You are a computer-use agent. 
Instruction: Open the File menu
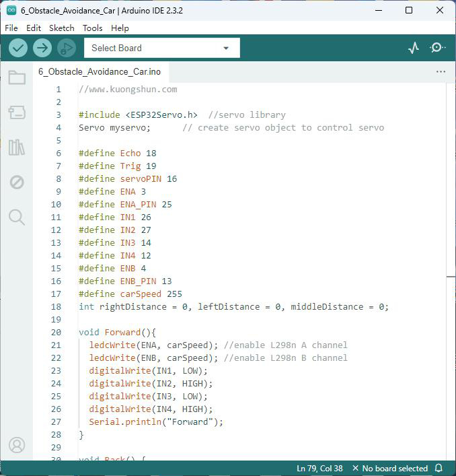(11, 28)
